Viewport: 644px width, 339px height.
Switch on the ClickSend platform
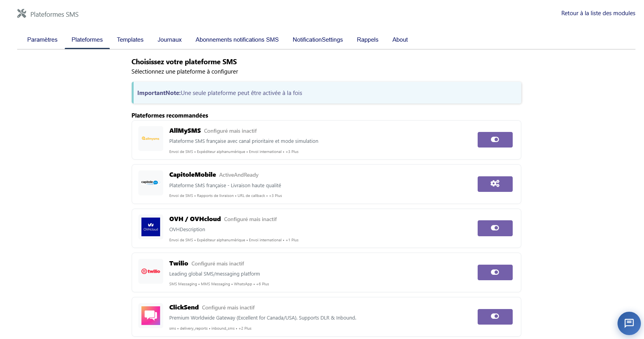point(495,316)
